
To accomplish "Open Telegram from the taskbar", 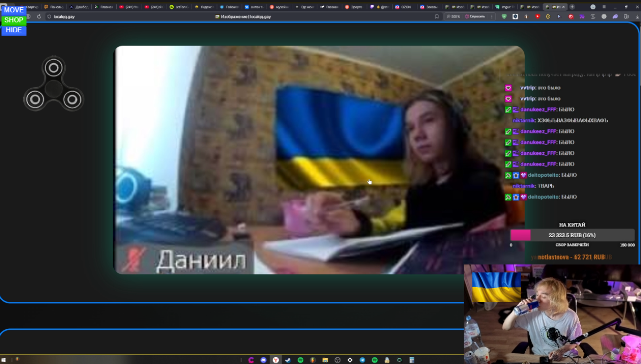I will (362, 359).
